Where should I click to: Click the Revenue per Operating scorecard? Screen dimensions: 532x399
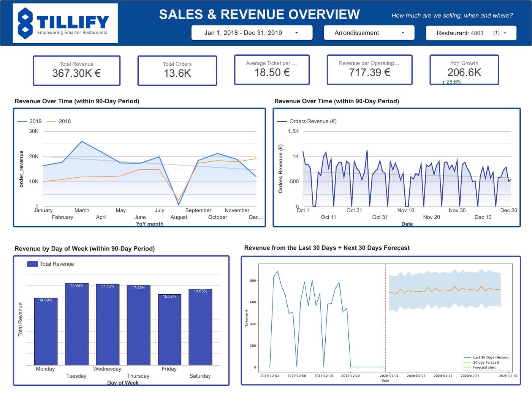pos(370,70)
